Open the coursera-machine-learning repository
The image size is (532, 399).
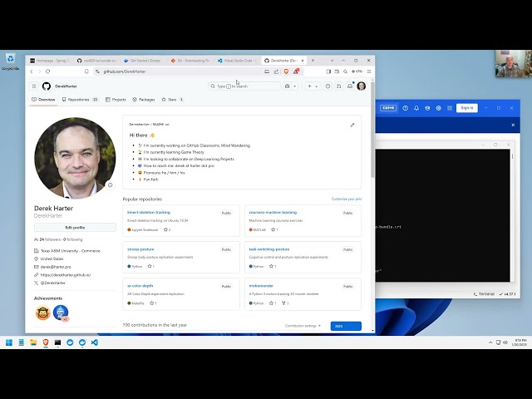273,213
